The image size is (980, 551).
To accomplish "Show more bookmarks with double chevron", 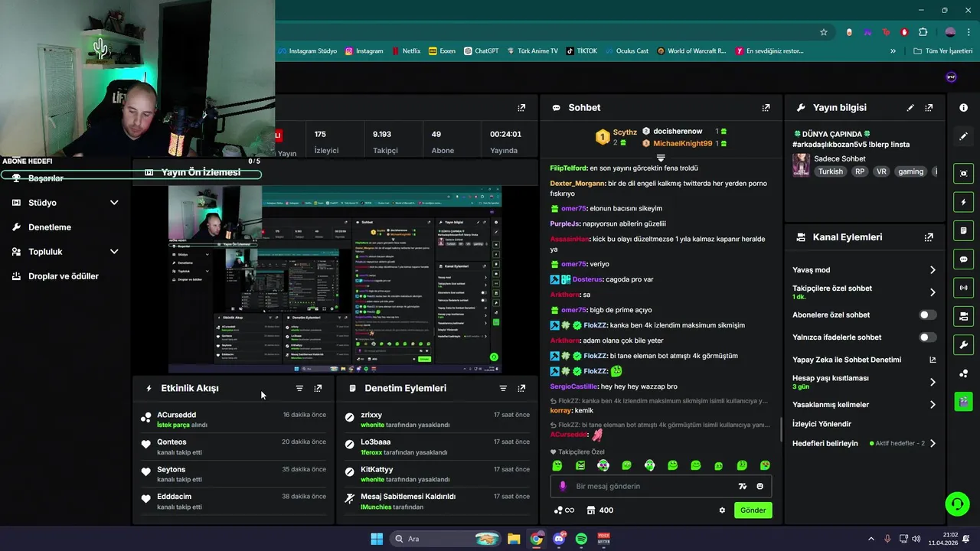I will point(893,51).
